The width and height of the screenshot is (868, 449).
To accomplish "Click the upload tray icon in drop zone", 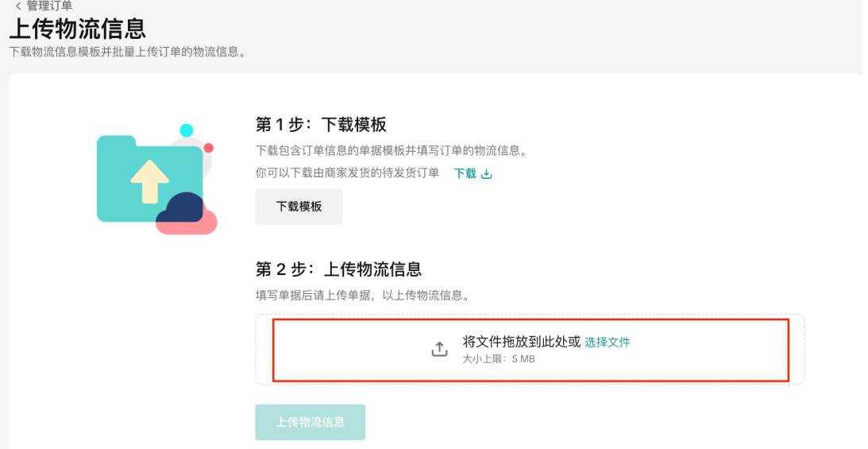I will click(x=439, y=349).
